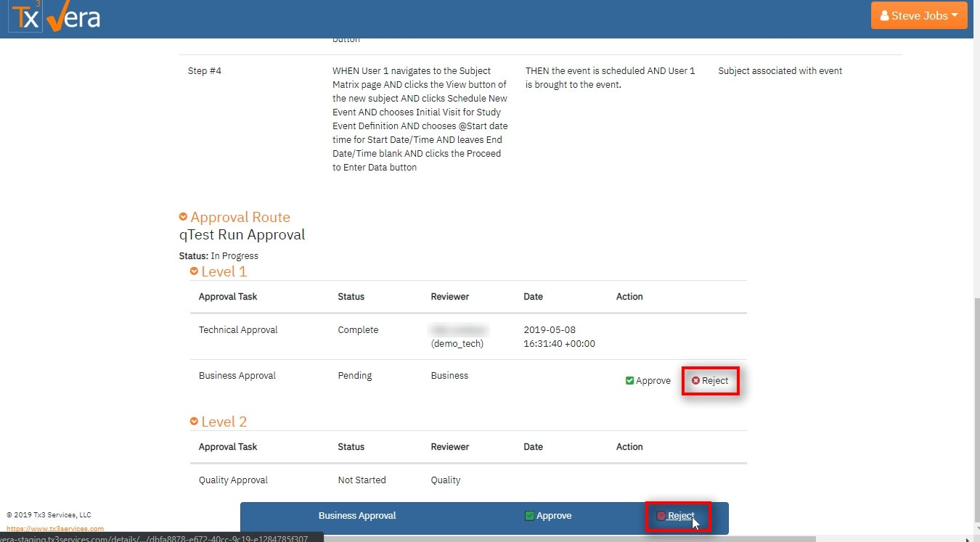Click the user avatar icon beside Steve Jobs
Image resolution: width=980 pixels, height=542 pixels.
click(x=884, y=15)
